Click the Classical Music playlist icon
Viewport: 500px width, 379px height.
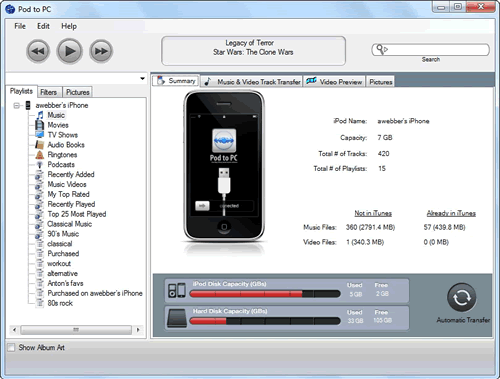[39, 224]
